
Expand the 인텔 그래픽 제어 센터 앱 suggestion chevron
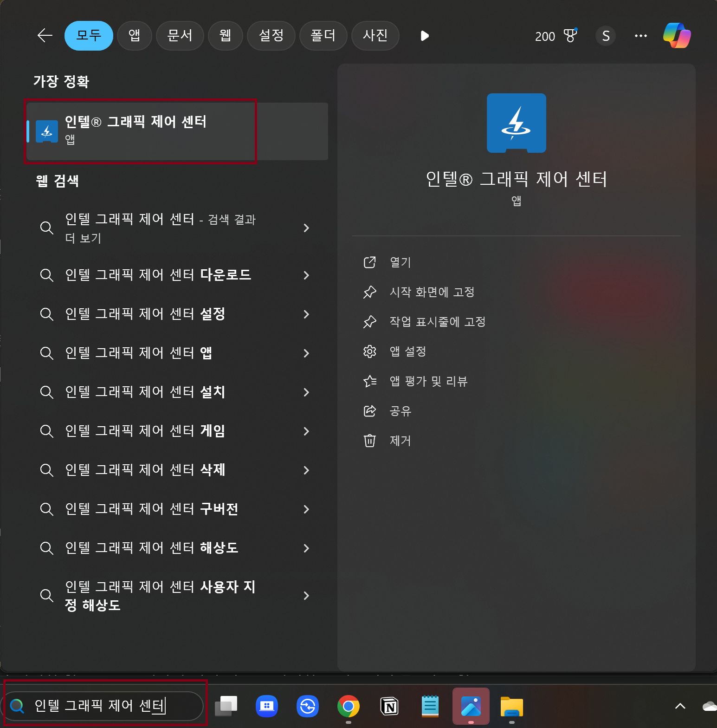[x=306, y=353]
